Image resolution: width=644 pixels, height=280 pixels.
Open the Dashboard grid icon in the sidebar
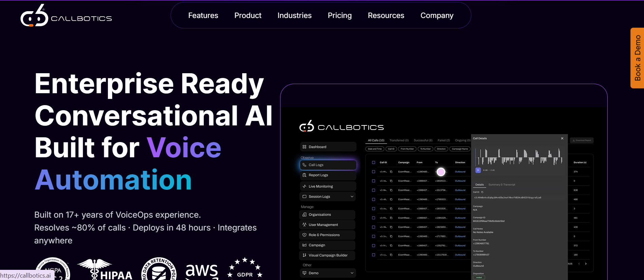coord(304,147)
